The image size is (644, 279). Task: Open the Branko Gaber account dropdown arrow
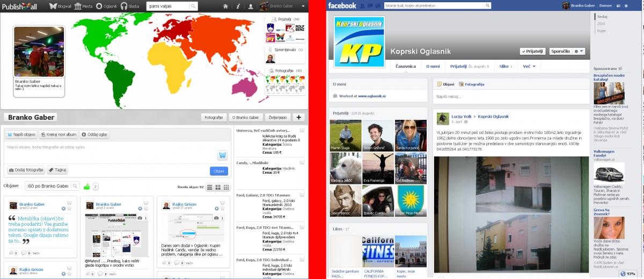[303, 6]
